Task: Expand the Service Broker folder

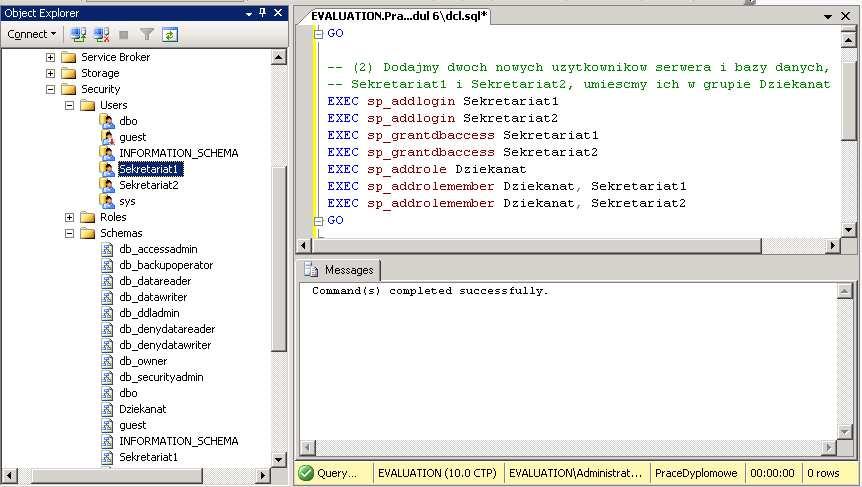Action: (x=51, y=57)
